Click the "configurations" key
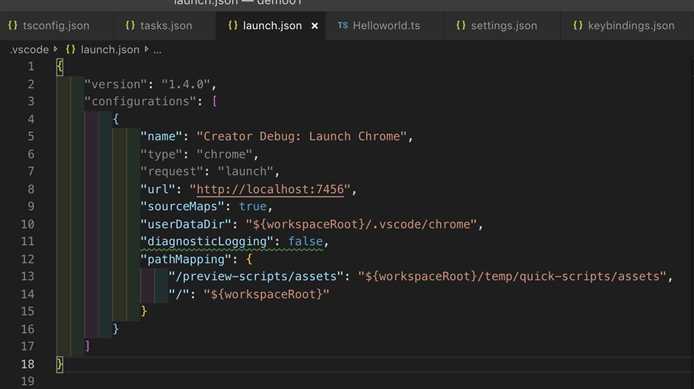 pos(141,101)
